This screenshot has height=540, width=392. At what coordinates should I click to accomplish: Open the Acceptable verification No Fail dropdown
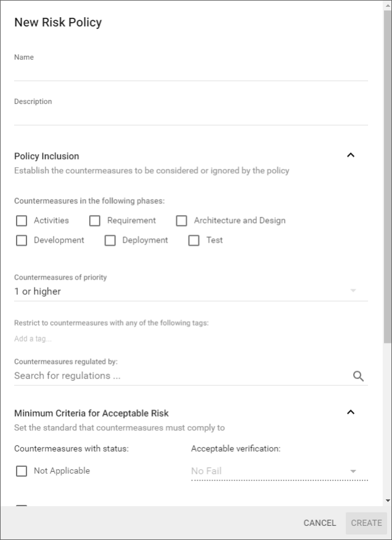tap(279, 471)
